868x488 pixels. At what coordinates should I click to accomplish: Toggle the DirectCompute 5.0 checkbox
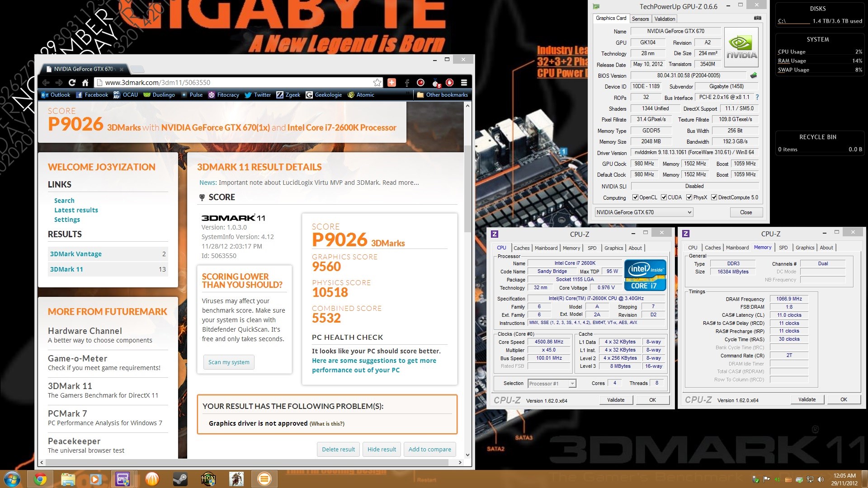point(714,197)
